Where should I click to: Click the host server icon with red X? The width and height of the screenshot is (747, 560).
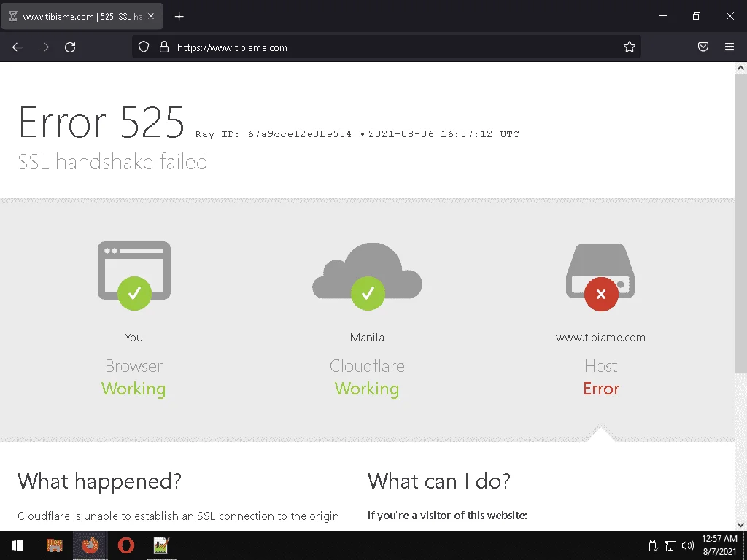coord(601,276)
